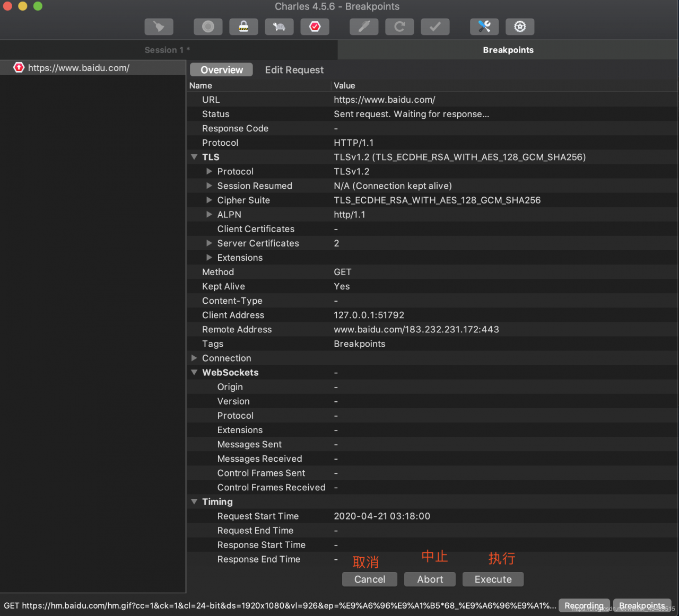Screen dimensions: 679x616
Task: Select the Response Code row
Action: (432, 128)
